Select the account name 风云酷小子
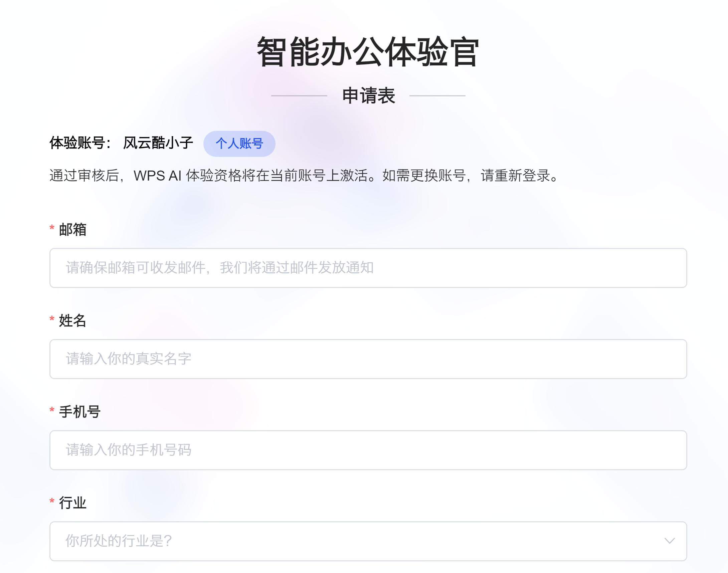Image resolution: width=728 pixels, height=573 pixels. pyautogui.click(x=158, y=143)
